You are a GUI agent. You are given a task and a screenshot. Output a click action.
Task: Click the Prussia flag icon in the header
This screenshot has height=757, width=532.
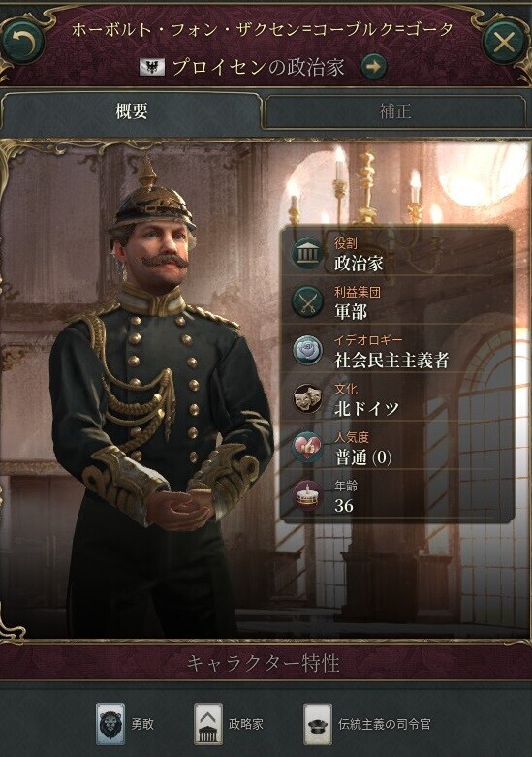tap(152, 67)
